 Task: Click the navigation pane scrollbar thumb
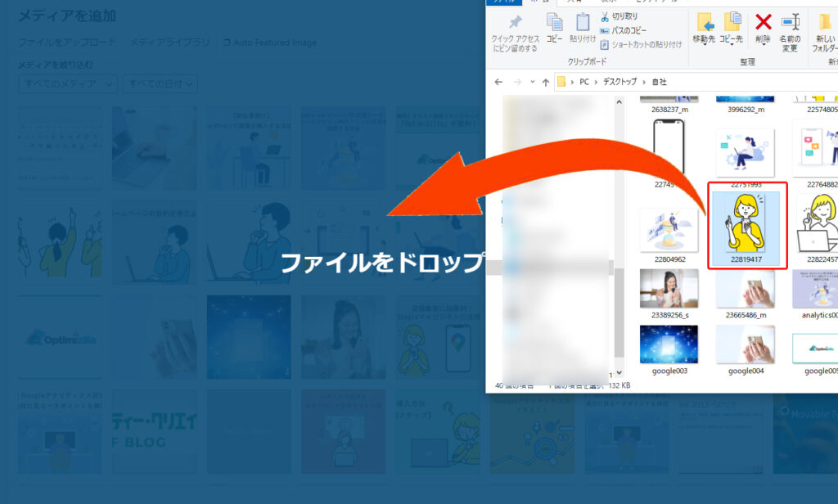619,312
